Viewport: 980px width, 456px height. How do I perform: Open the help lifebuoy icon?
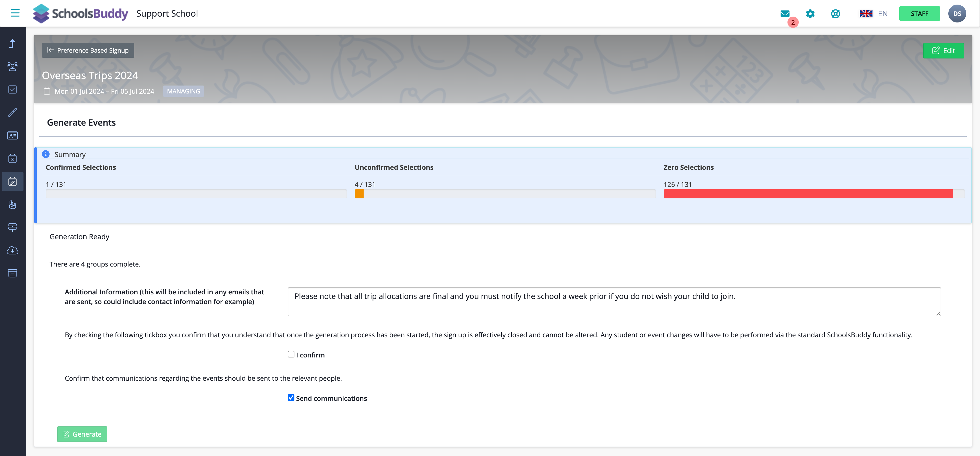(835, 14)
